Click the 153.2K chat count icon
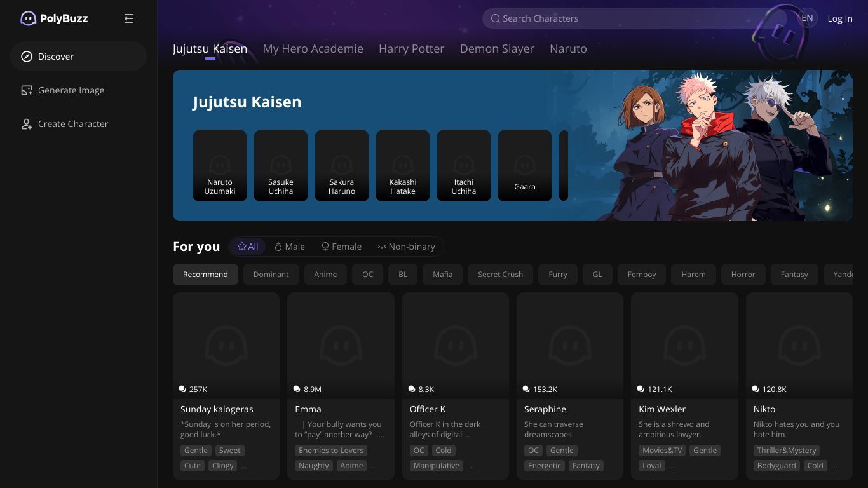This screenshot has height=488, width=868. pyautogui.click(x=527, y=389)
